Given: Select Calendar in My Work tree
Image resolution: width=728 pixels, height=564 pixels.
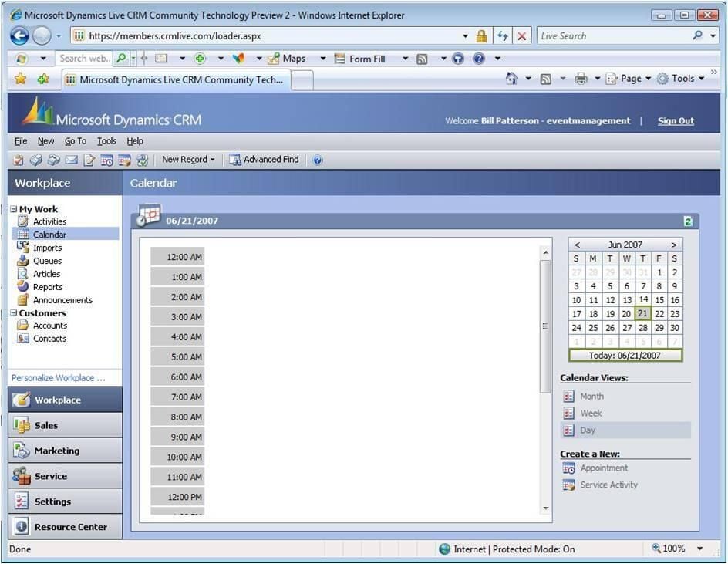Looking at the screenshot, I should click(66, 235).
